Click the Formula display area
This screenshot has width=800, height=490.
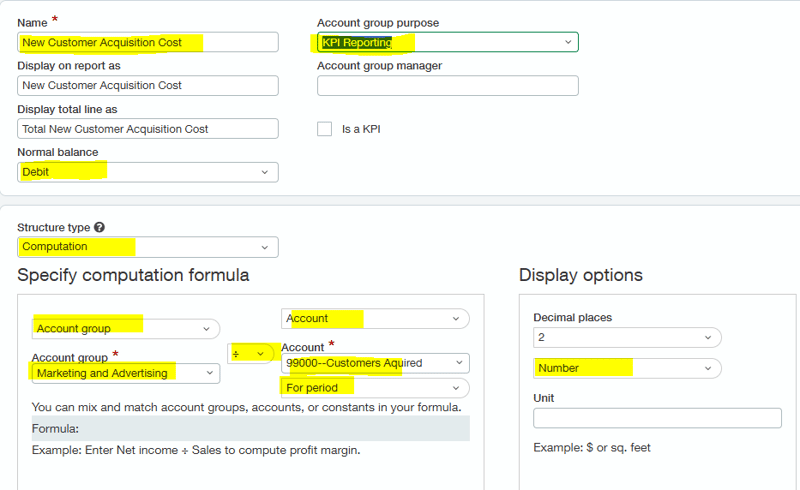coord(250,428)
